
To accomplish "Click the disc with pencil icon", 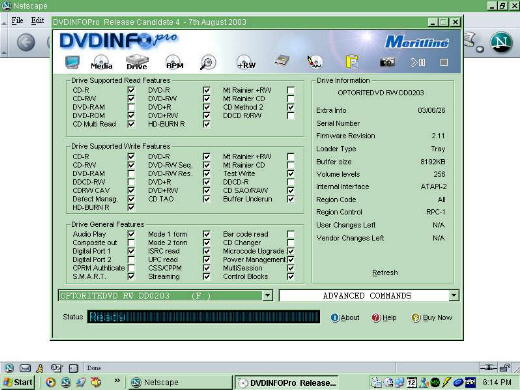I will point(314,62).
